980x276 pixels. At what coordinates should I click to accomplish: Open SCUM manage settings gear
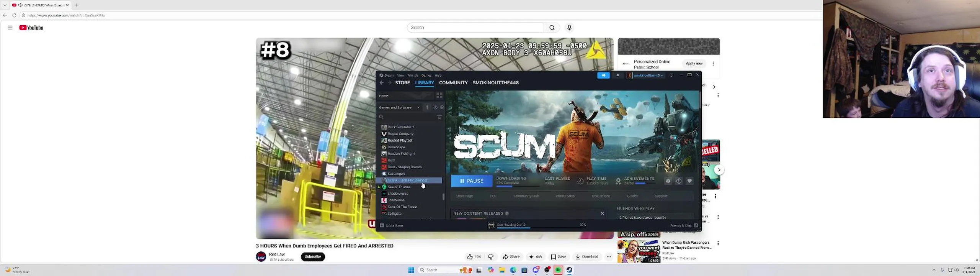[668, 181]
